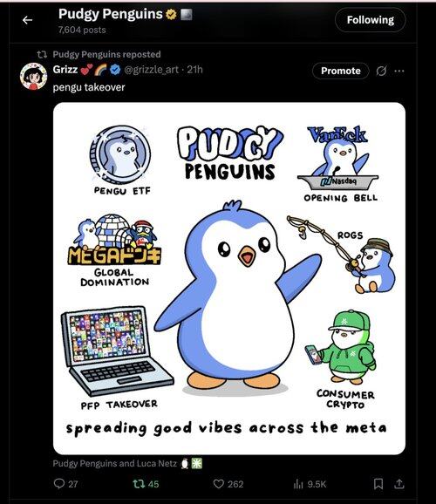436x504 pixels.
Task: Click the square affiliate badge in header
Action: coord(186,15)
